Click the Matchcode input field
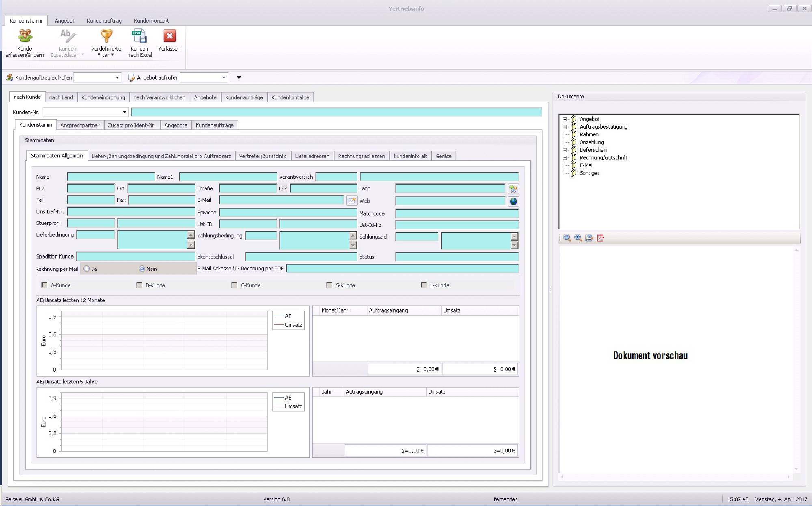 click(x=457, y=213)
